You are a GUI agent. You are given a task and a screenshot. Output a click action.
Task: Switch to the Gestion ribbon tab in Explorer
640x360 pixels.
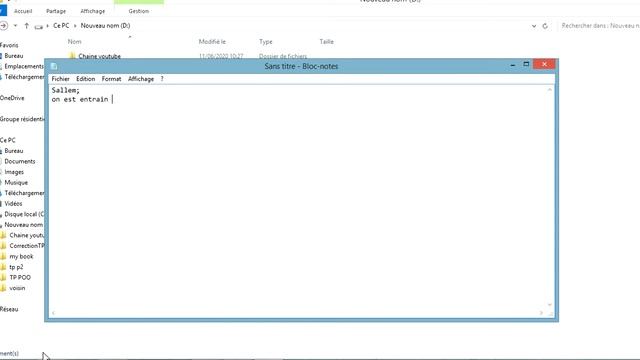(139, 11)
